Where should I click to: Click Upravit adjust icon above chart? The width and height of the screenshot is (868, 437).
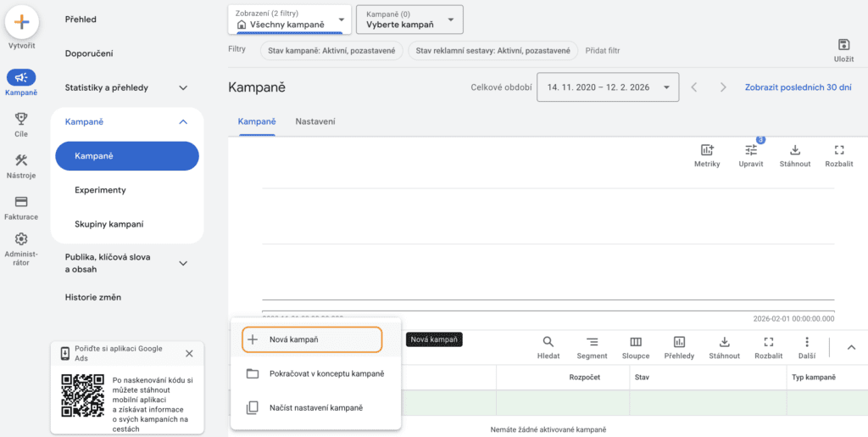(x=751, y=150)
